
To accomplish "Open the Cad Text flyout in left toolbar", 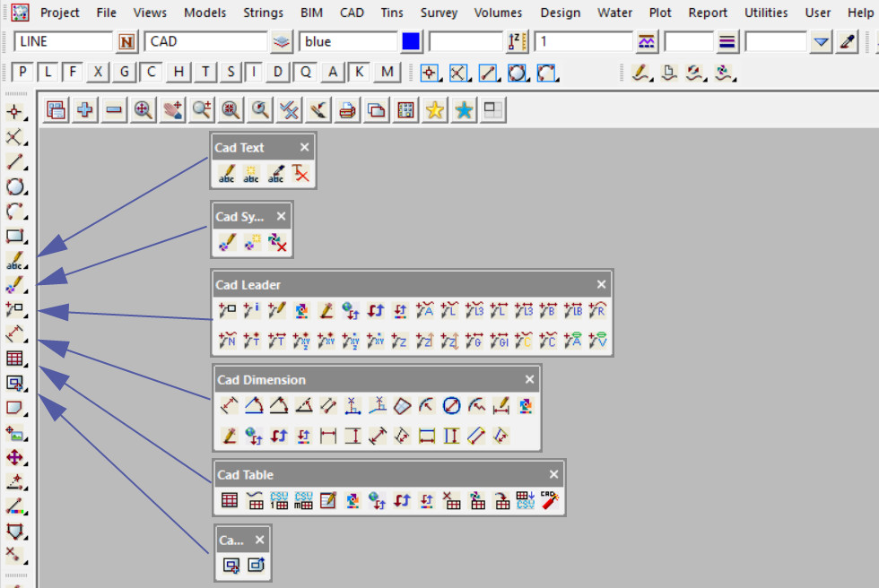I will 15,262.
